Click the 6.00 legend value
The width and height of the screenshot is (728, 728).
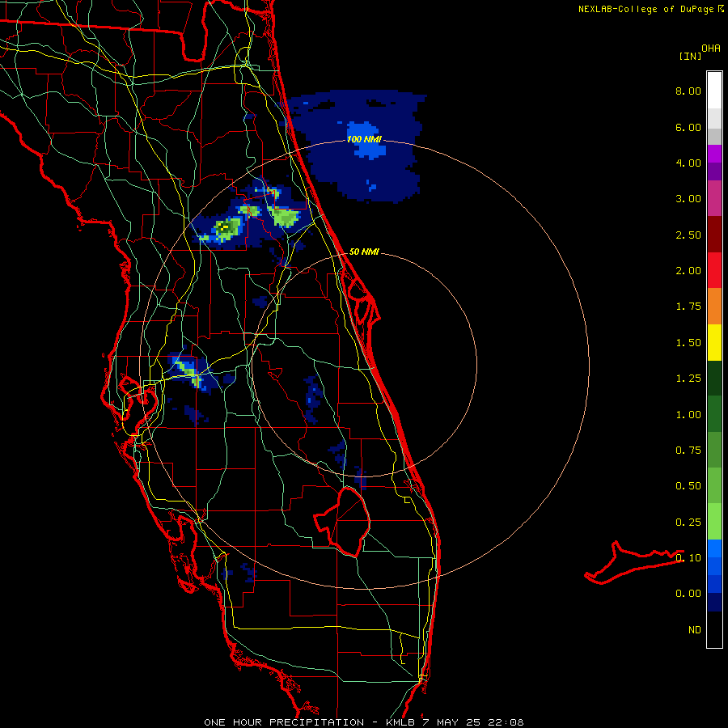pos(688,127)
